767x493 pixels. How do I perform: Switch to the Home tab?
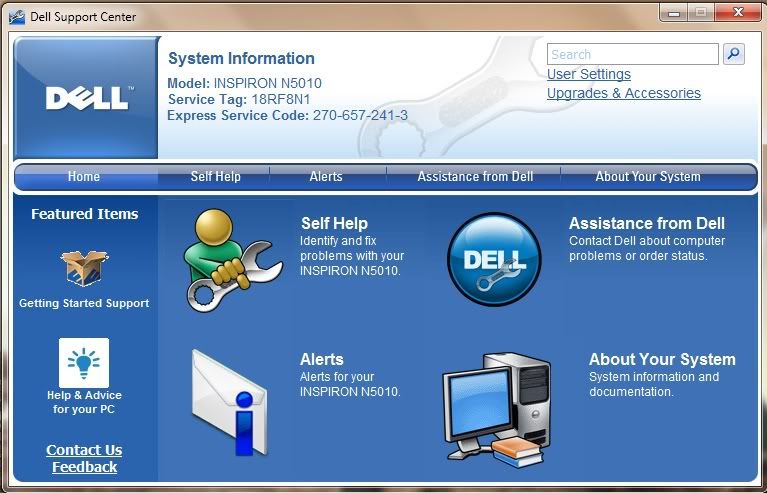[84, 177]
